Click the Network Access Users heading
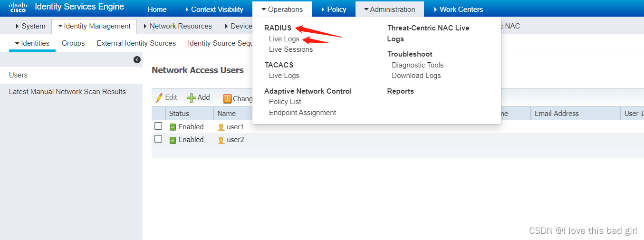 click(x=198, y=70)
